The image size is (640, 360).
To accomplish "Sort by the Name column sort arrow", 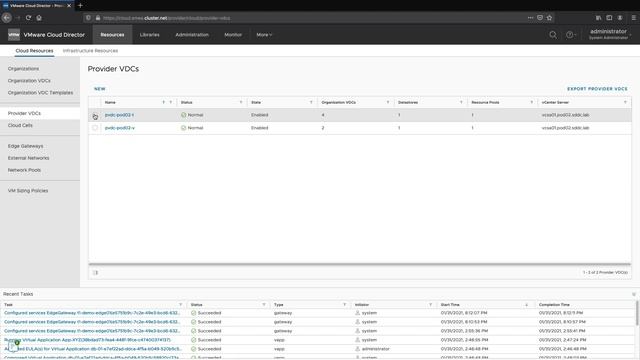I will pyautogui.click(x=164, y=102).
